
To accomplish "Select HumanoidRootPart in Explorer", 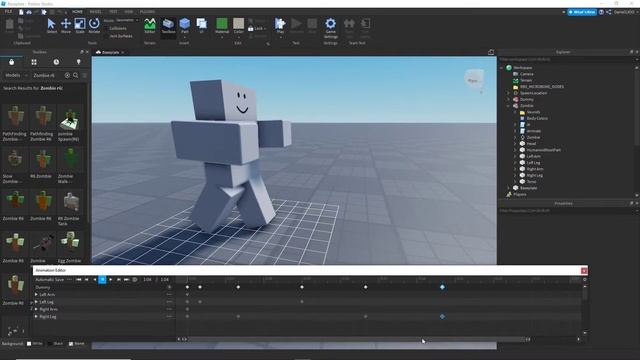I will tap(543, 150).
